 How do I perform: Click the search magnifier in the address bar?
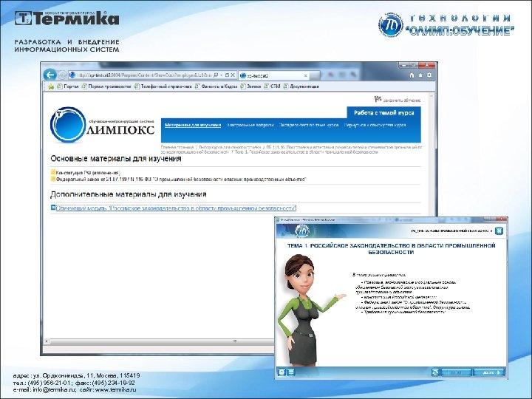pyautogui.click(x=216, y=75)
